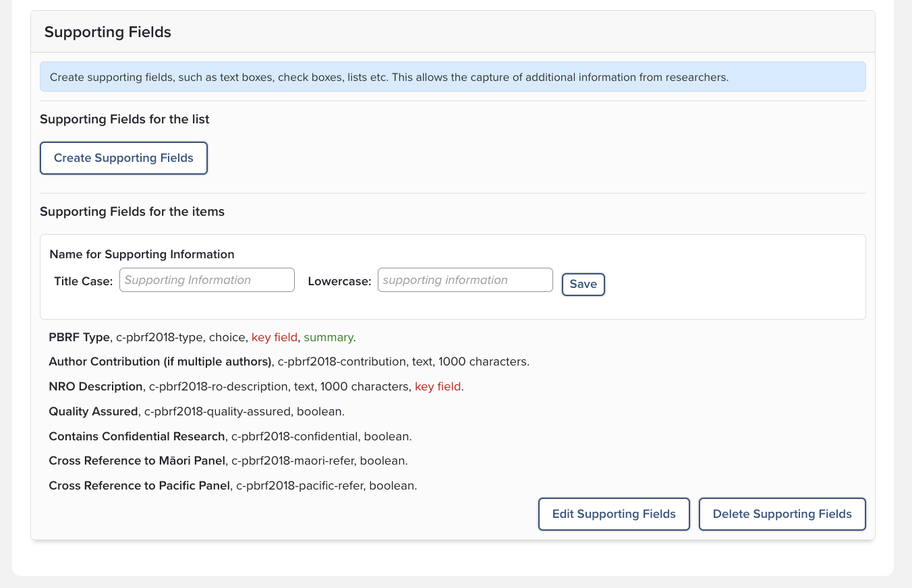Click the Quality Assured field name

click(93, 411)
